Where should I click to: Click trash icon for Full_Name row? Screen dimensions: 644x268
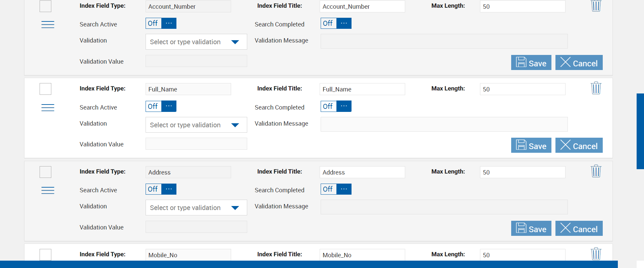pyautogui.click(x=596, y=88)
